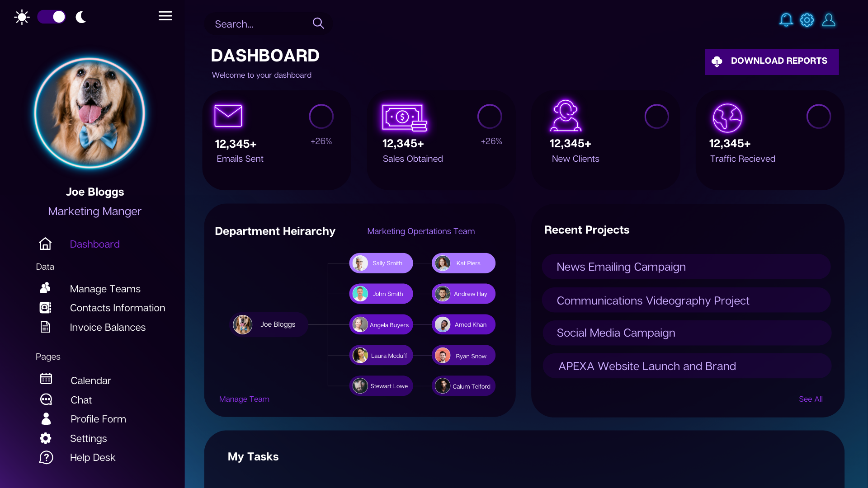Viewport: 868px width, 488px height.
Task: Open Manage Teams page
Action: pyautogui.click(x=105, y=289)
